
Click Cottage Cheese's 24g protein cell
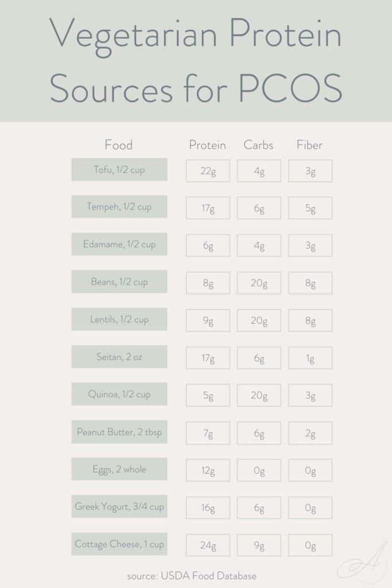click(208, 545)
